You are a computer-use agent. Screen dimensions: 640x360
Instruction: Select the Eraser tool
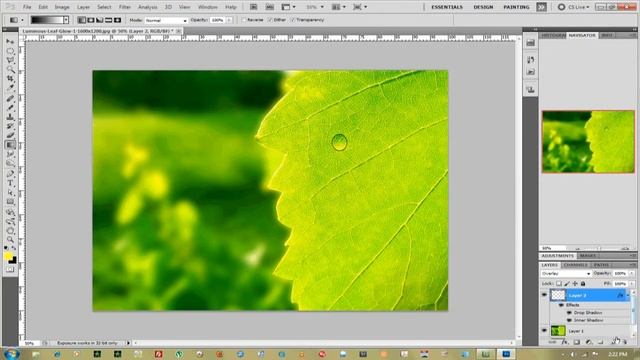click(10, 135)
